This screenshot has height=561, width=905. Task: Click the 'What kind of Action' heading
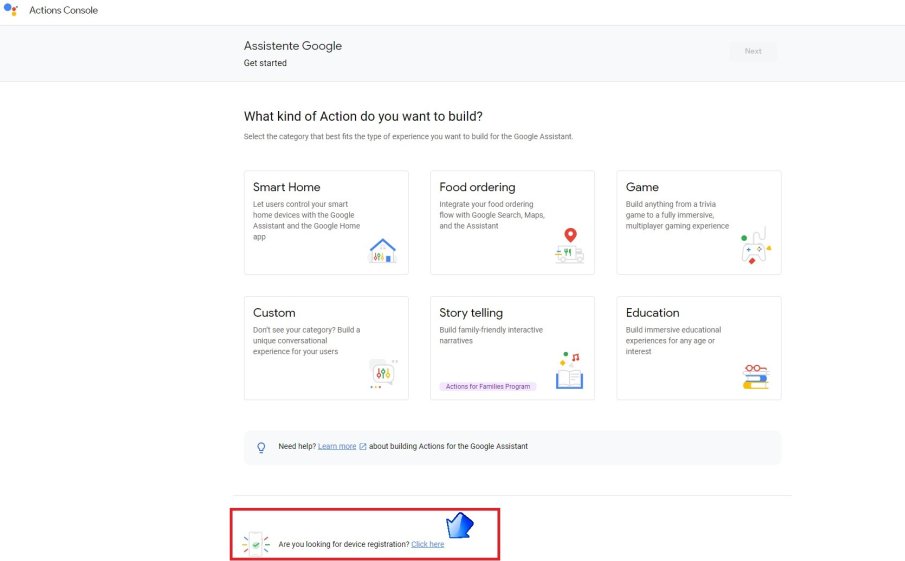363,117
